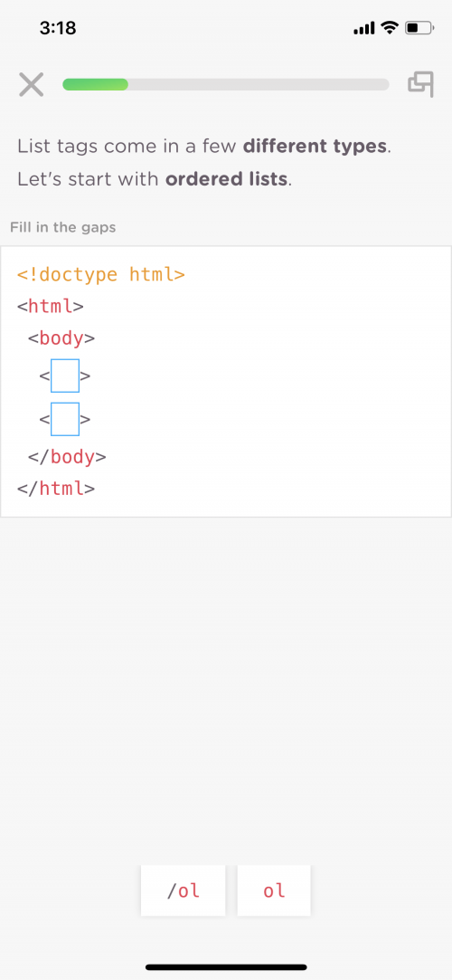The height and width of the screenshot is (980, 452).
Task: Tap the lesson progress bar
Action: [225, 84]
